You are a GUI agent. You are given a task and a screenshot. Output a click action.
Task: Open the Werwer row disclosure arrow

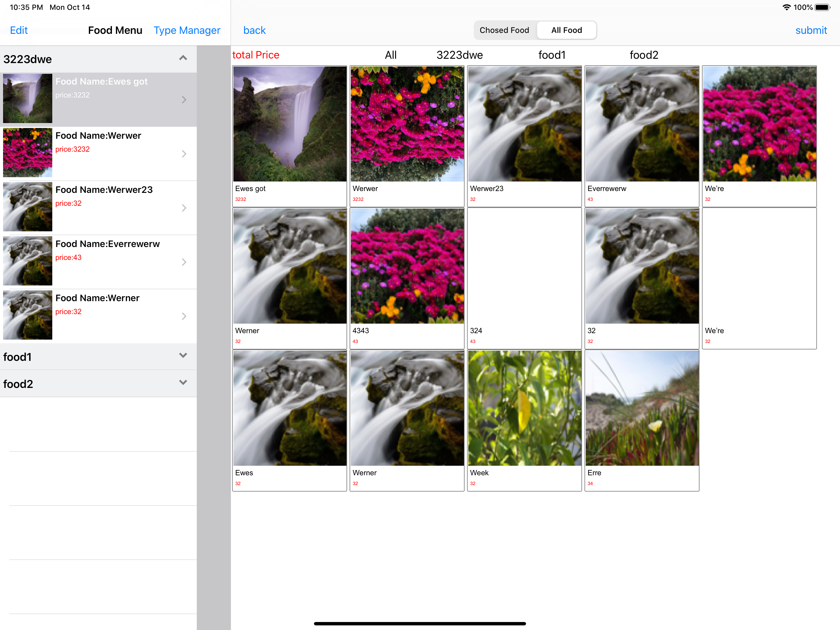click(184, 154)
